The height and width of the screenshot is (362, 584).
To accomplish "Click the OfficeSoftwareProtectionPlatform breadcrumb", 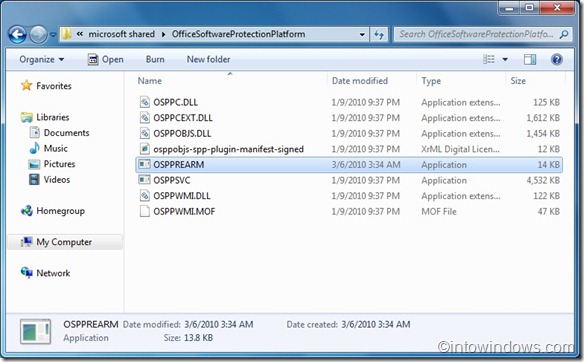I will [238, 34].
